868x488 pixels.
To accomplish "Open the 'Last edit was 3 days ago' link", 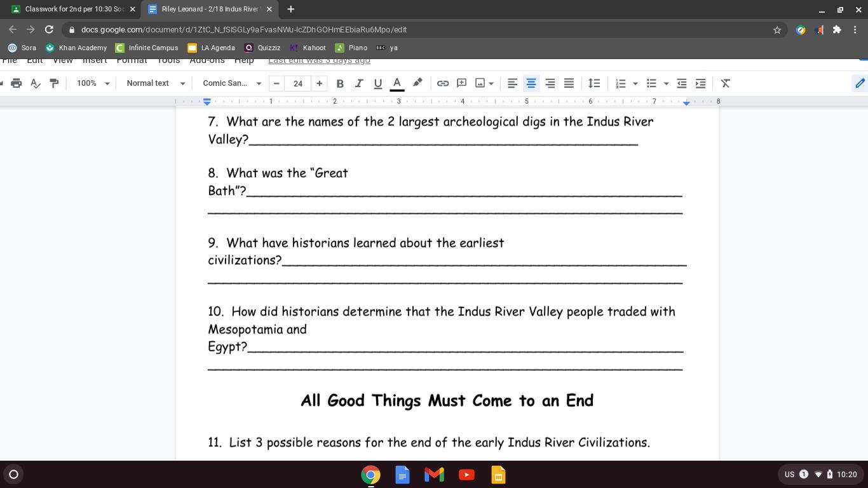I will [319, 60].
